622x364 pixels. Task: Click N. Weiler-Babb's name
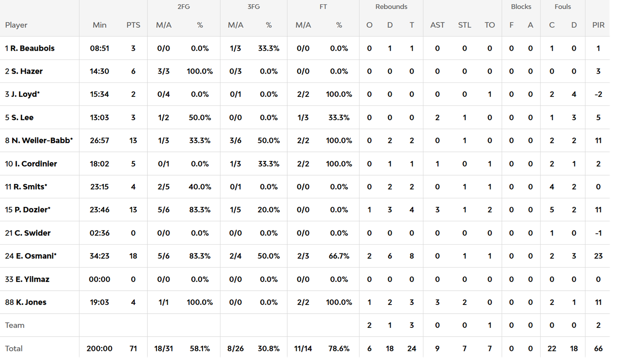pos(42,140)
